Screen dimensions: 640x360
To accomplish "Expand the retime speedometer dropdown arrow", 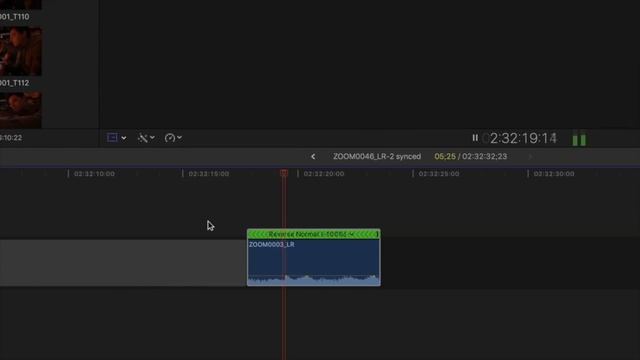I will [179, 138].
